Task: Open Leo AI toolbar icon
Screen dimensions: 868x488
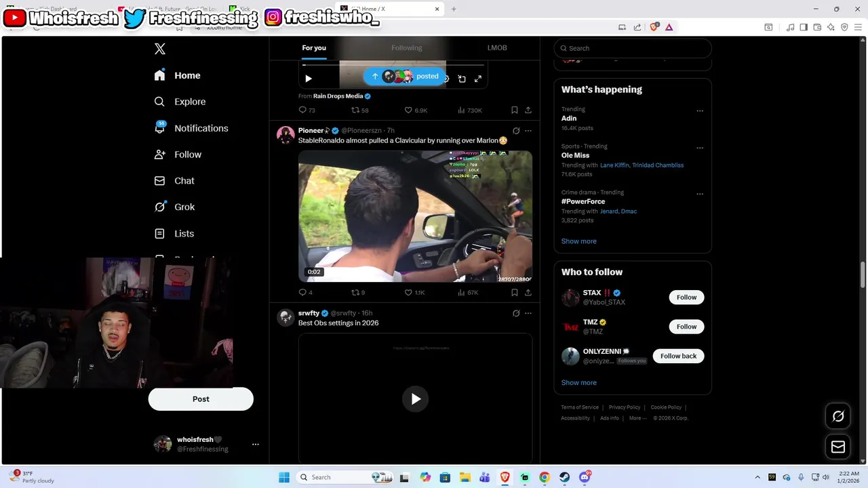Action: (831, 27)
